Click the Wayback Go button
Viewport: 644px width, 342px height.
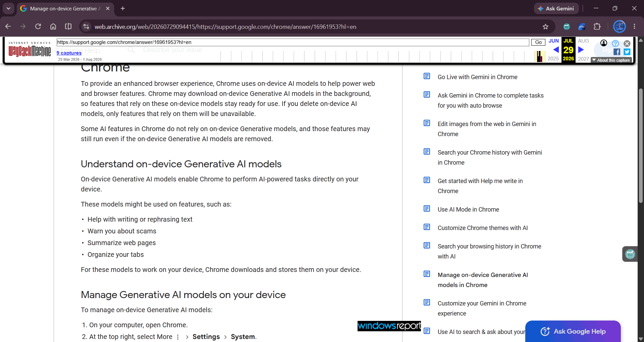tap(538, 42)
